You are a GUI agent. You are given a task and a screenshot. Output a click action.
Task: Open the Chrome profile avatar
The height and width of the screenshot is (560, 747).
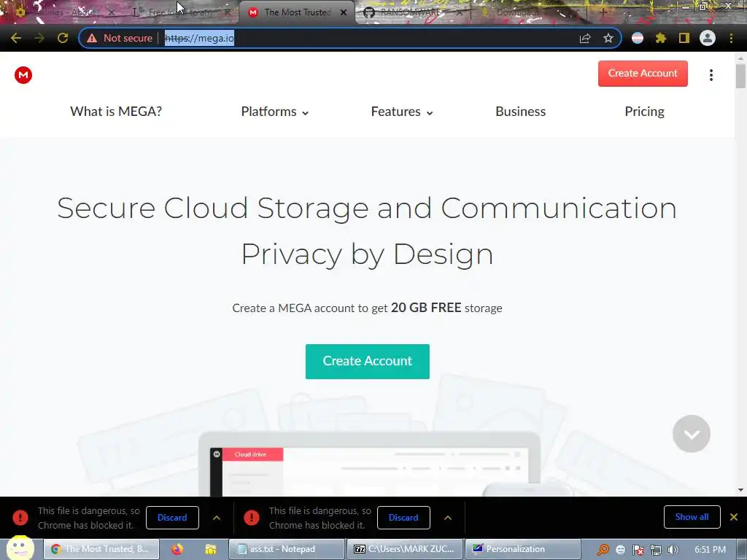pyautogui.click(x=708, y=38)
